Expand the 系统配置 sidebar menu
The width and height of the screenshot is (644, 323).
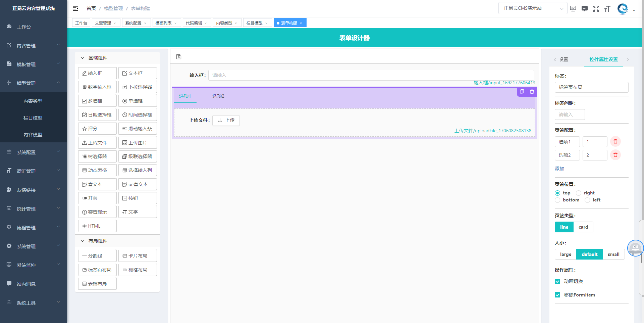coord(33,152)
